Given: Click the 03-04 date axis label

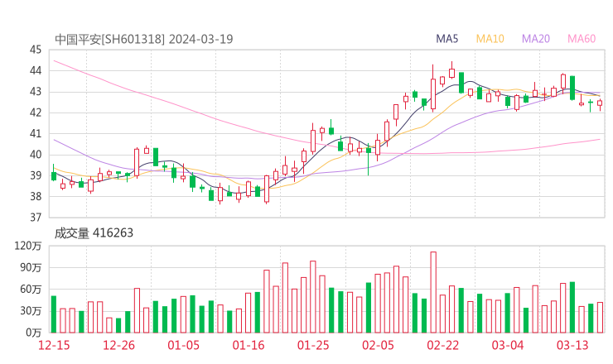Looking at the screenshot, I should (508, 345).
